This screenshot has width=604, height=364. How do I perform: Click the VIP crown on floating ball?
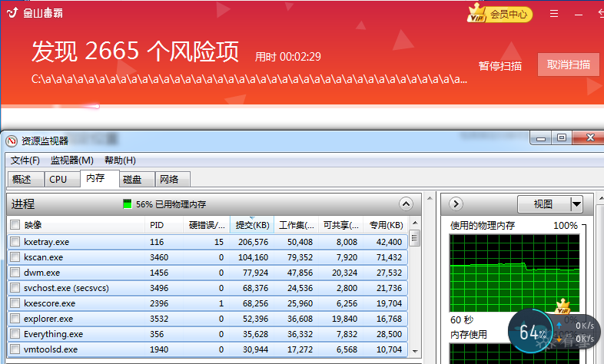click(x=563, y=306)
